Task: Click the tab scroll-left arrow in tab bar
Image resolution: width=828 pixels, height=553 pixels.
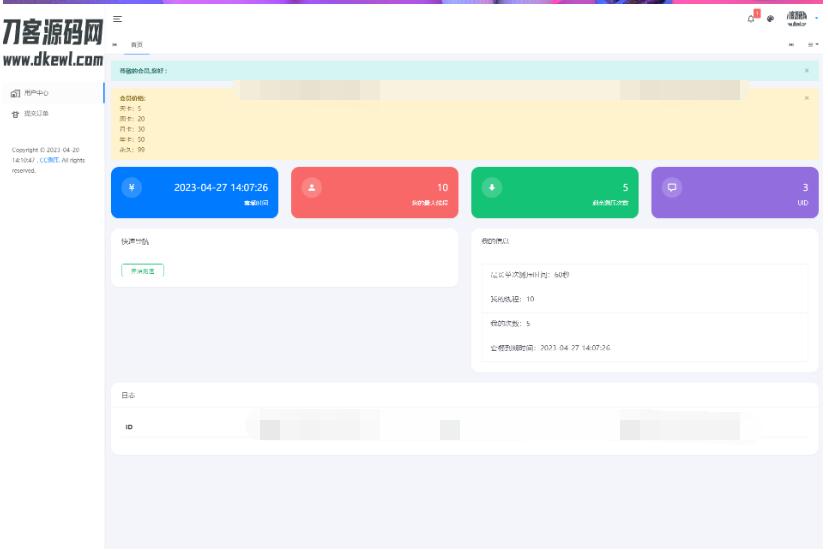Action: [114, 45]
